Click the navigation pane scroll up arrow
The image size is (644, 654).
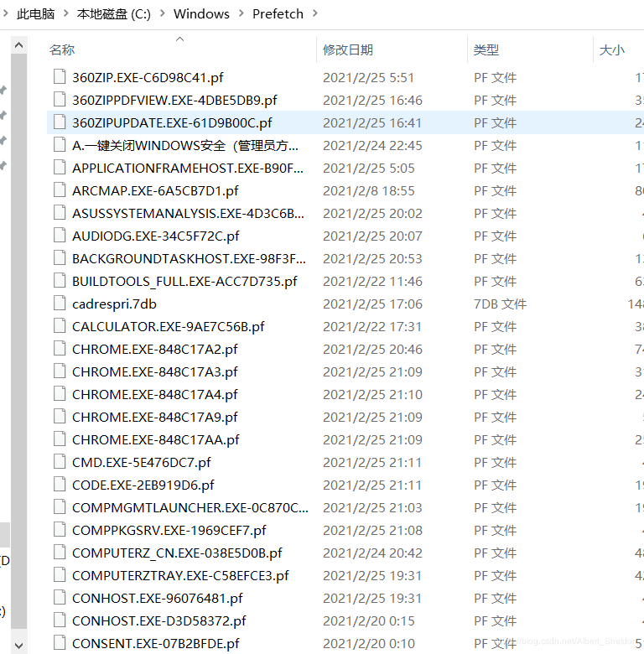18,45
